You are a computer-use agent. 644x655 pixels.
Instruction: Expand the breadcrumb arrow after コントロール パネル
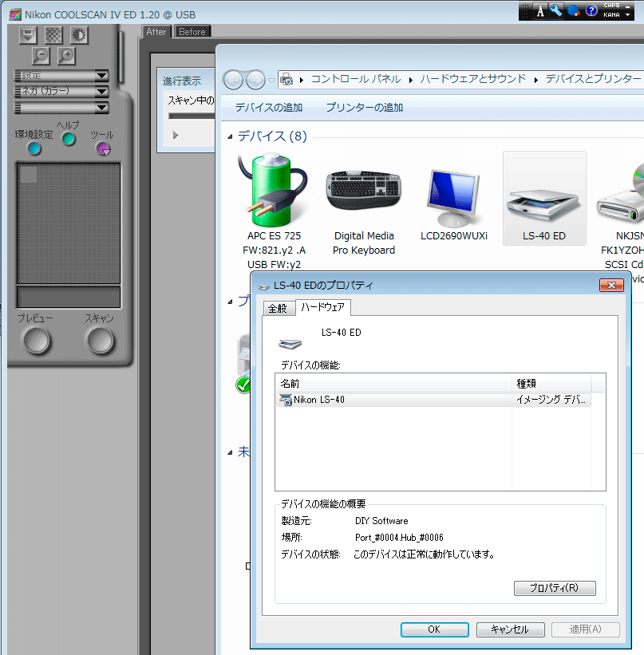point(411,80)
